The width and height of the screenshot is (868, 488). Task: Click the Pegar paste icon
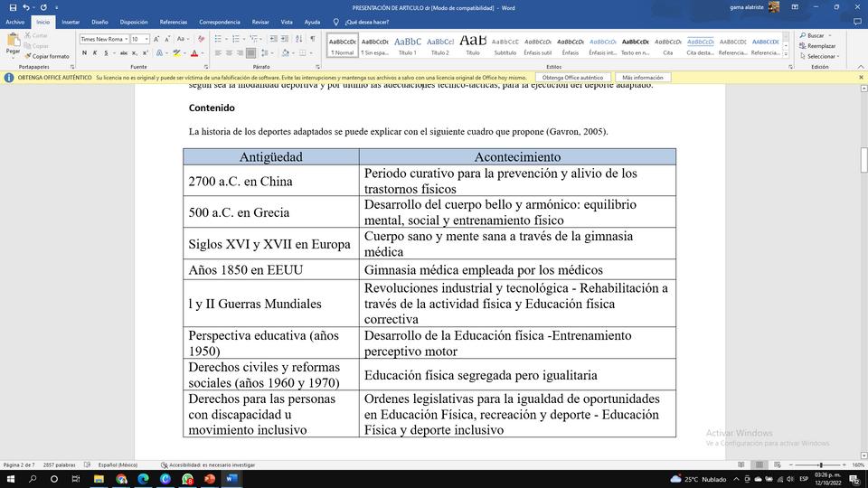(13, 43)
